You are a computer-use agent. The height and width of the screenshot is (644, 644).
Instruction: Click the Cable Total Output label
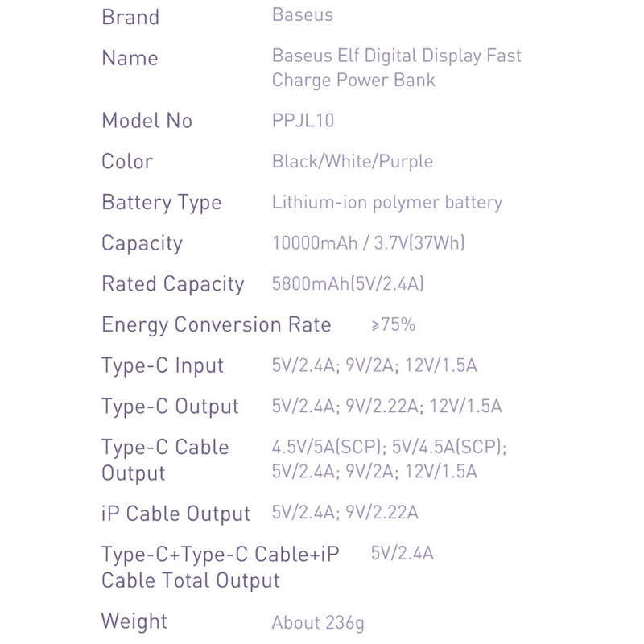[x=220, y=568]
